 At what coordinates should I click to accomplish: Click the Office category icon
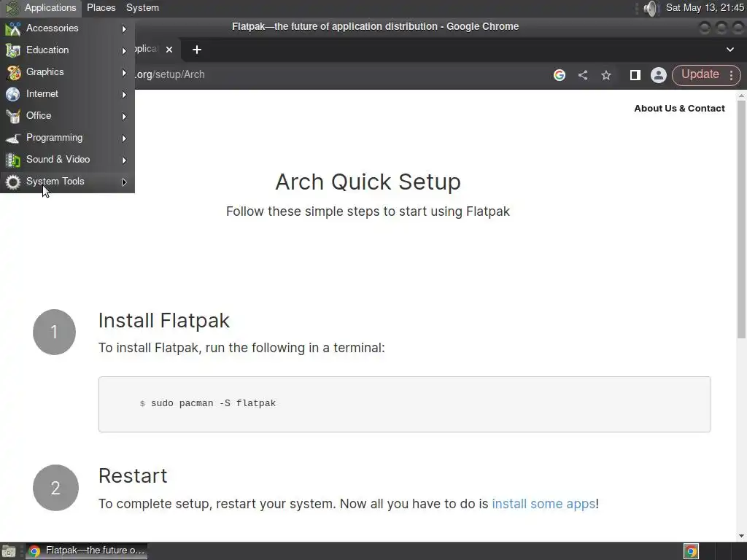coord(13,116)
